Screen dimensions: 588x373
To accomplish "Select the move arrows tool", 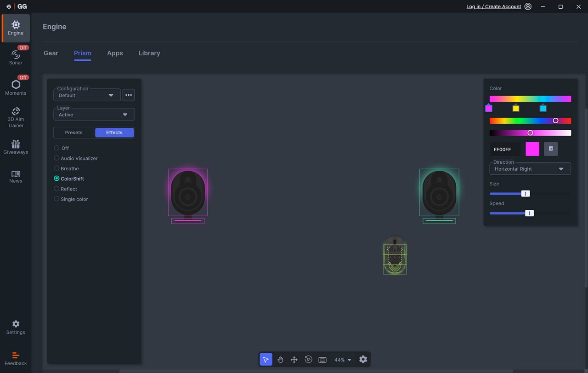I will (294, 360).
